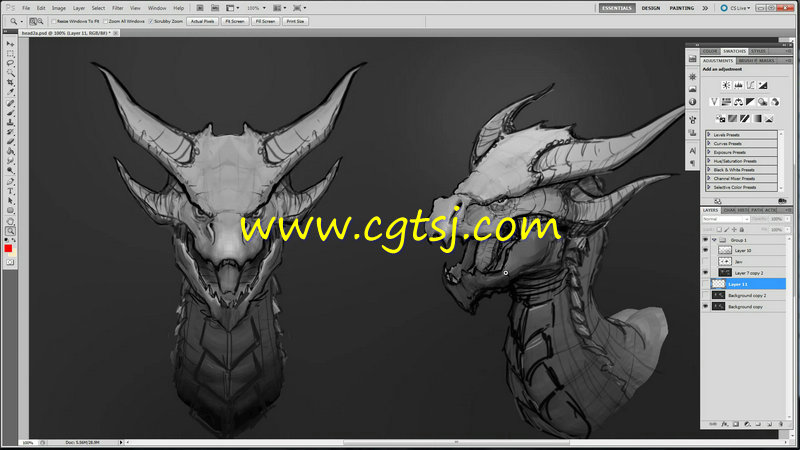This screenshot has height=450, width=800.
Task: Click the Fit Screen button
Action: [235, 21]
